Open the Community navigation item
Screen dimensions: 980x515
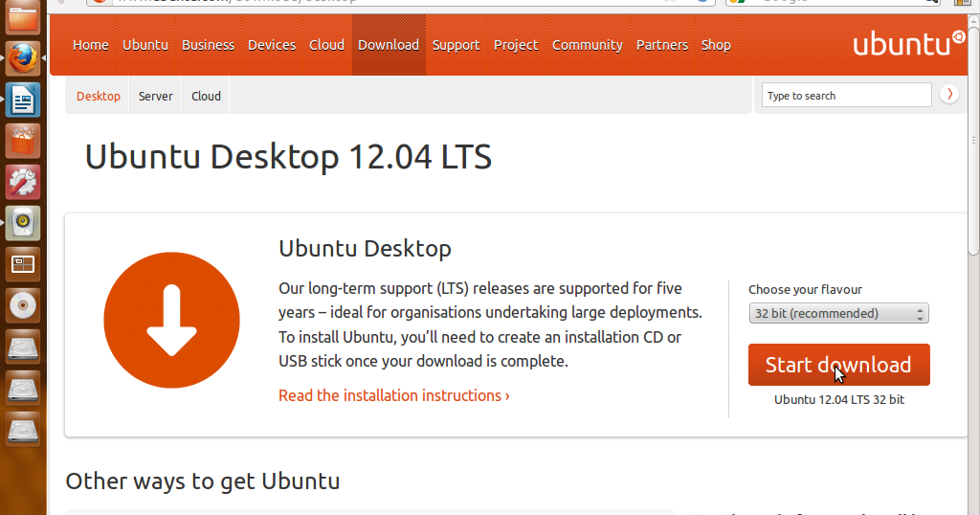coord(587,45)
